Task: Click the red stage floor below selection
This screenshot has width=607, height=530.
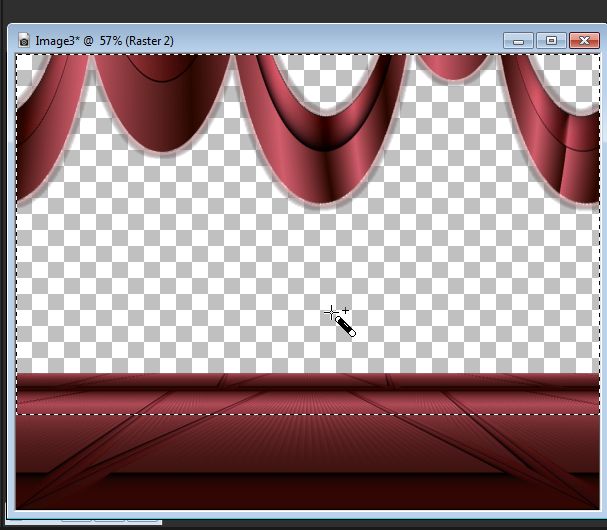Action: (307, 461)
